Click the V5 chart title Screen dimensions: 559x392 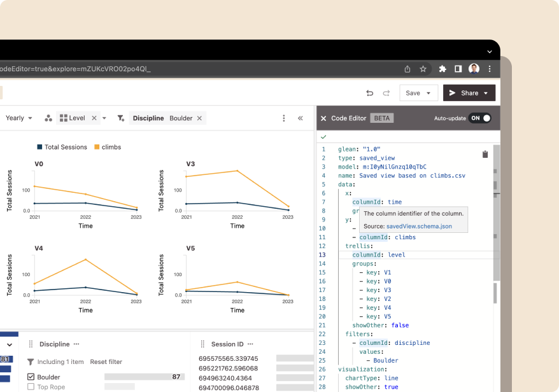point(190,248)
